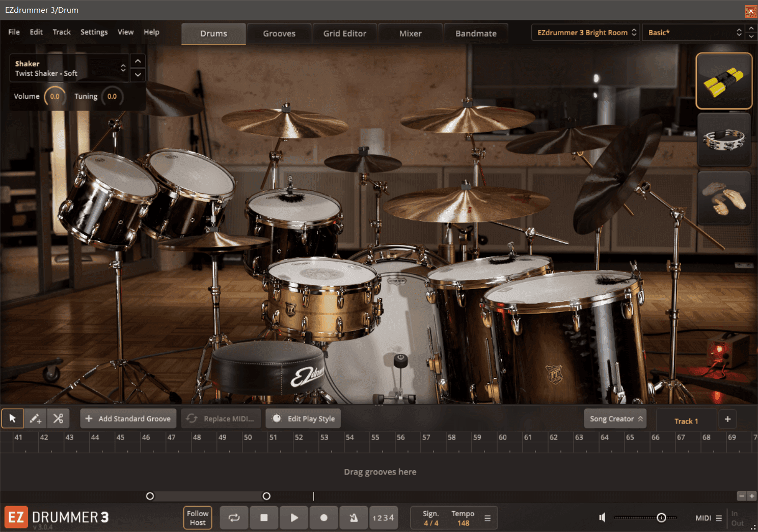This screenshot has width=758, height=532.
Task: Click the shaker percussion thumbnail
Action: [x=723, y=81]
